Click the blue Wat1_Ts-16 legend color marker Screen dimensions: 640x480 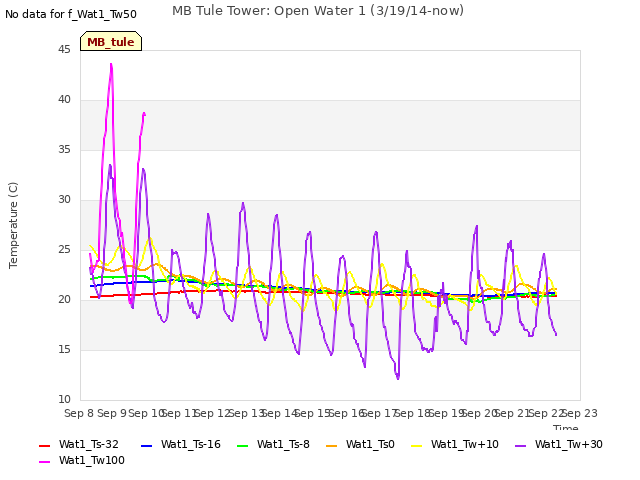pyautogui.click(x=146, y=445)
